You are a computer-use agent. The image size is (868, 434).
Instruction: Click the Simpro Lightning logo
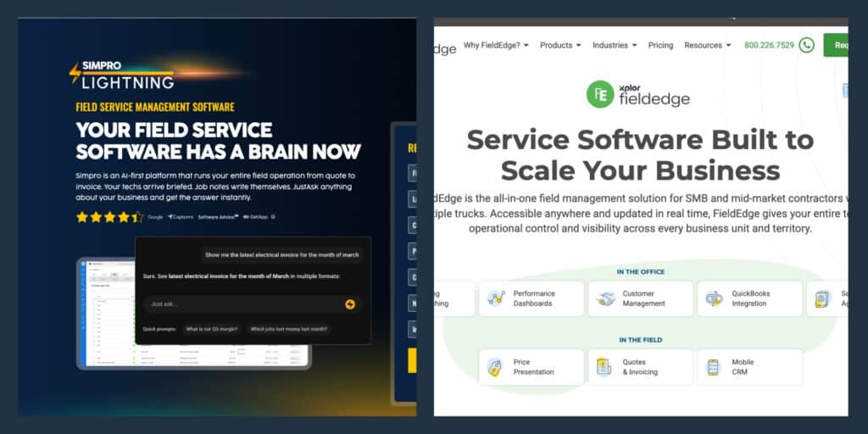coord(121,75)
